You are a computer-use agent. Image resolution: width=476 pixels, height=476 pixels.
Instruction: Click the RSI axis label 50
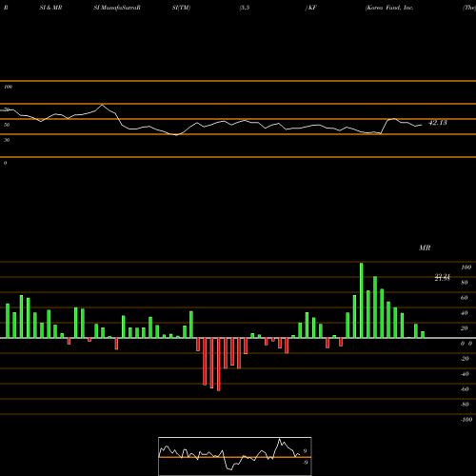[7, 125]
